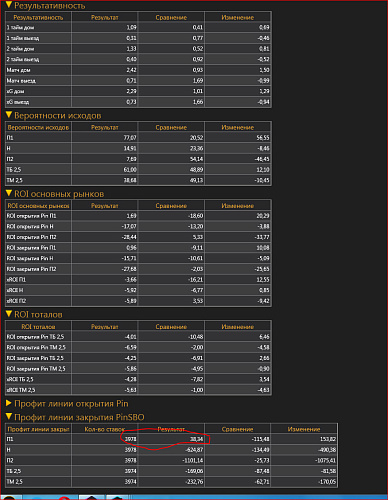Screen dimensions: 388x500
Task: Sort by Результат in Результативность table
Action: point(105,17)
